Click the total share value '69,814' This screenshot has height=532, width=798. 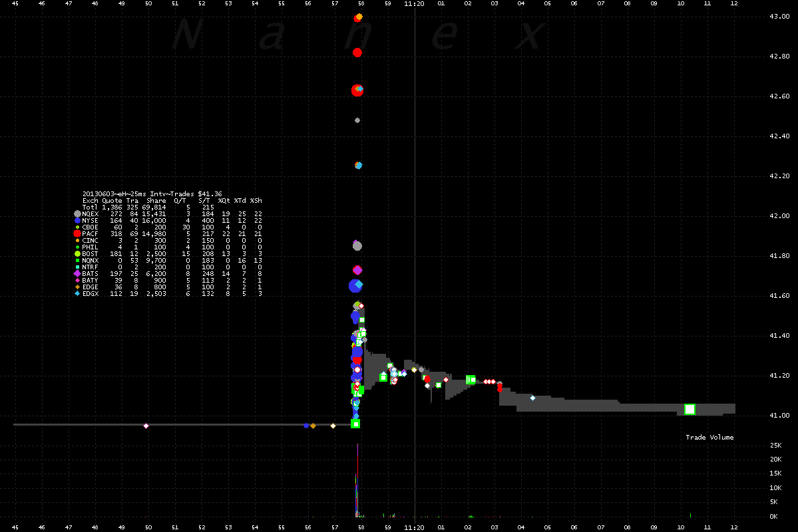pos(154,207)
